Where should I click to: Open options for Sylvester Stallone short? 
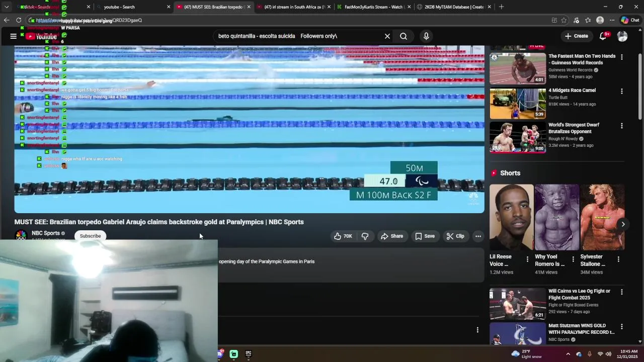(618, 259)
